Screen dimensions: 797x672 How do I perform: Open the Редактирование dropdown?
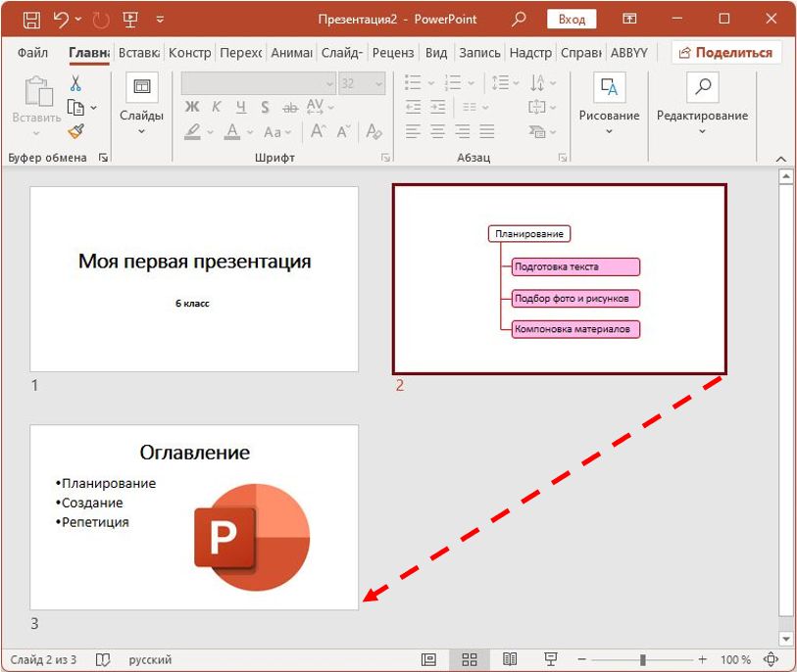pos(702,131)
